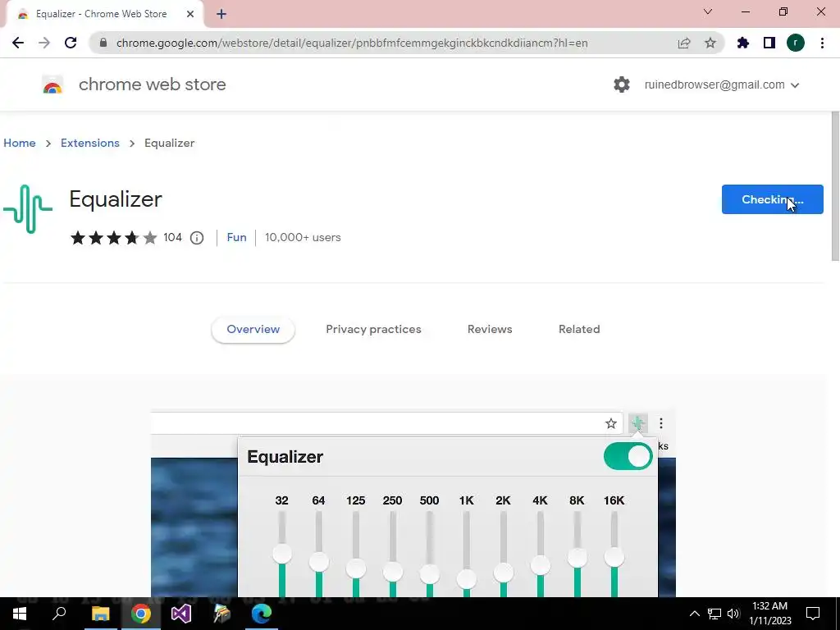Open Chrome Web Store settings gear
Screen dimensions: 840x630
(x=622, y=84)
